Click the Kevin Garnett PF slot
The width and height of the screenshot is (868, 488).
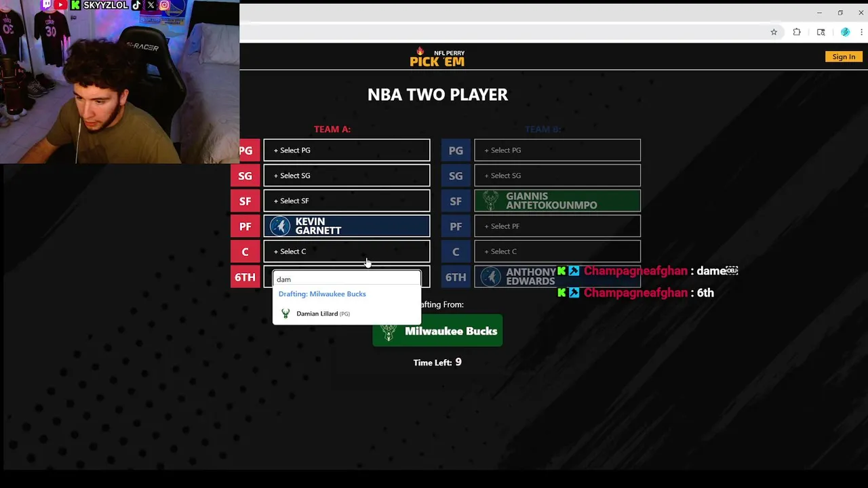(347, 226)
